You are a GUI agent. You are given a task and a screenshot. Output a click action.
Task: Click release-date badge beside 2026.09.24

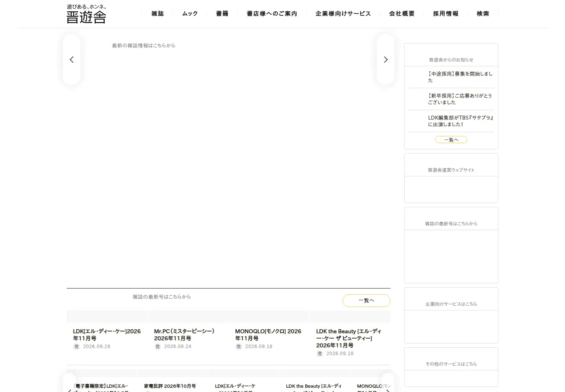(x=158, y=347)
